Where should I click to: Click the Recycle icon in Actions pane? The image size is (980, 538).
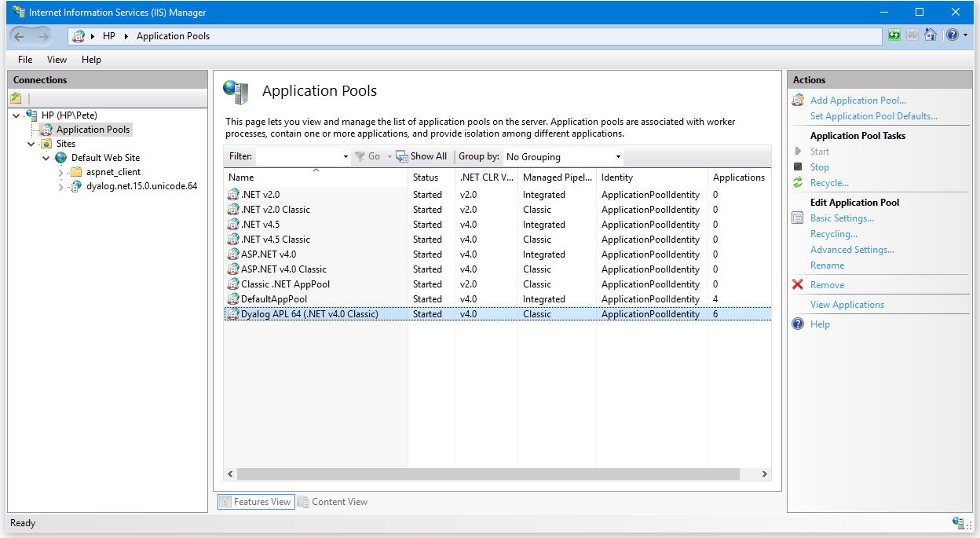click(798, 183)
